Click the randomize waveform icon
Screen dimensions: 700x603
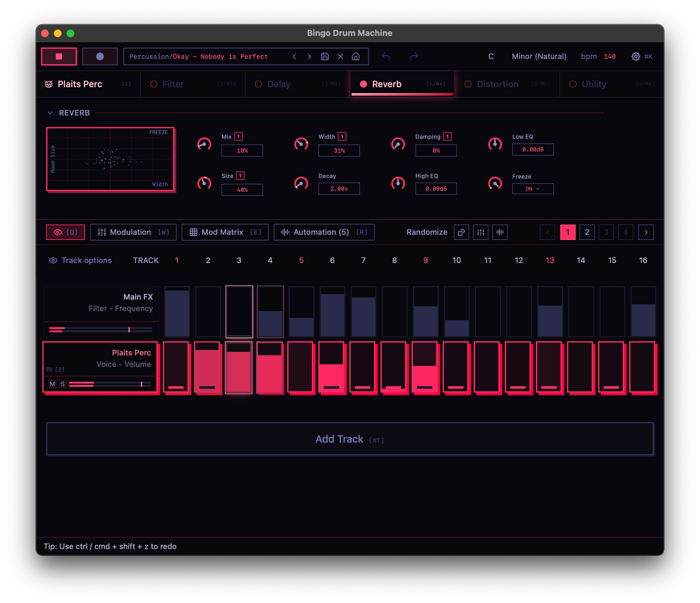pos(500,232)
